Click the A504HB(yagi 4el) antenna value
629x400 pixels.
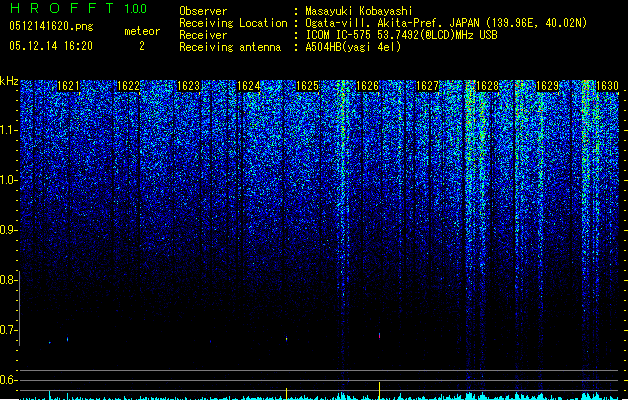353,47
